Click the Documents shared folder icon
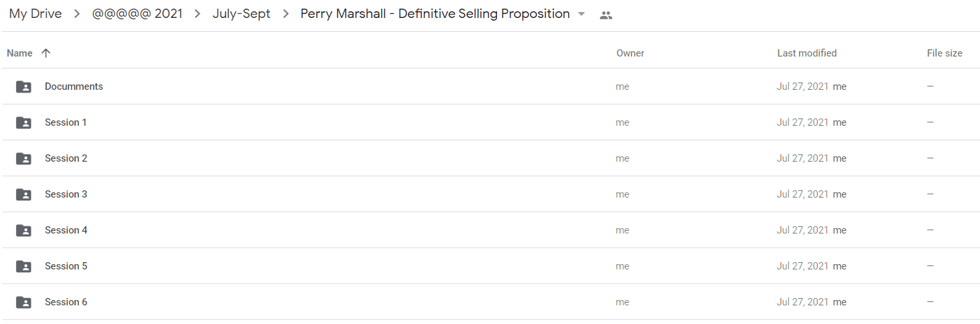The width and height of the screenshot is (980, 324). [x=23, y=86]
